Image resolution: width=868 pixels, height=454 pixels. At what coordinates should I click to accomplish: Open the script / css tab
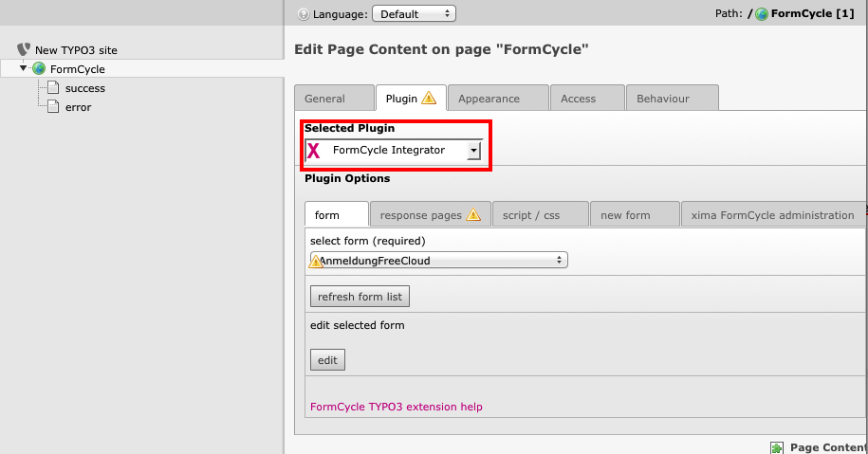pos(531,215)
